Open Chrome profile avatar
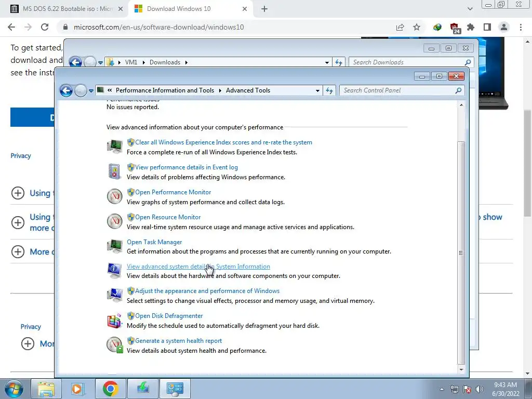 coord(504,27)
